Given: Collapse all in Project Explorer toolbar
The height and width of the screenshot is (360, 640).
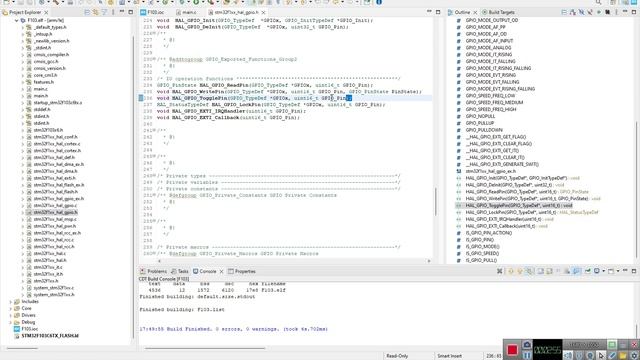Looking at the screenshot, I should pyautogui.click(x=87, y=12).
